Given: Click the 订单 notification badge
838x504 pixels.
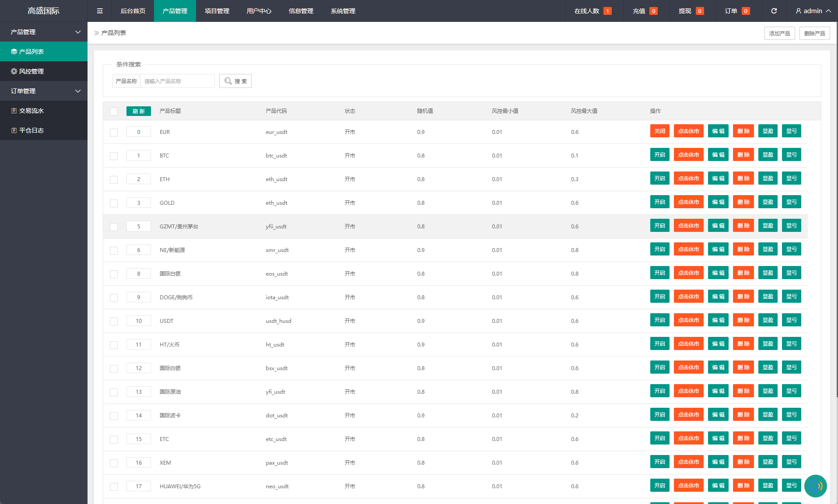Looking at the screenshot, I should click(746, 11).
